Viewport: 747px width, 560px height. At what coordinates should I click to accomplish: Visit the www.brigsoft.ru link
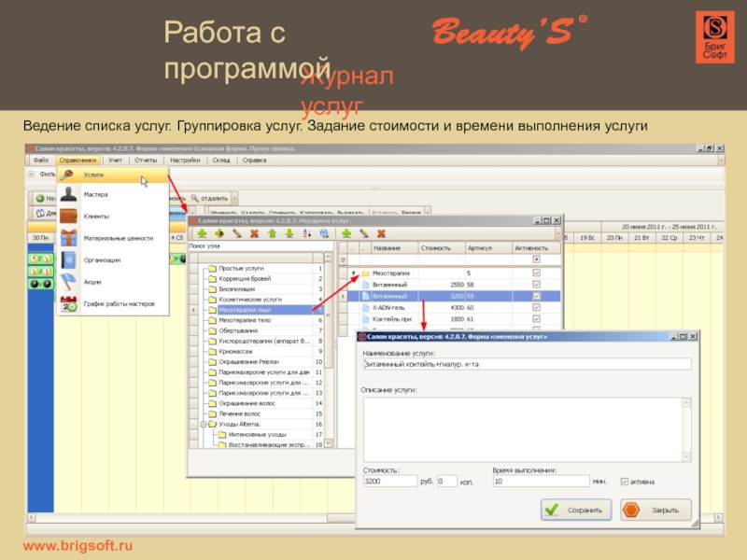78,546
